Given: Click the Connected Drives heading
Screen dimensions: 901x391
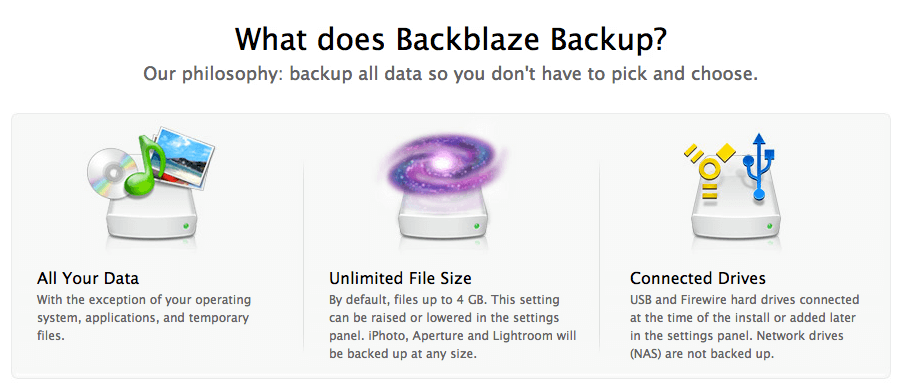Looking at the screenshot, I should point(698,279).
